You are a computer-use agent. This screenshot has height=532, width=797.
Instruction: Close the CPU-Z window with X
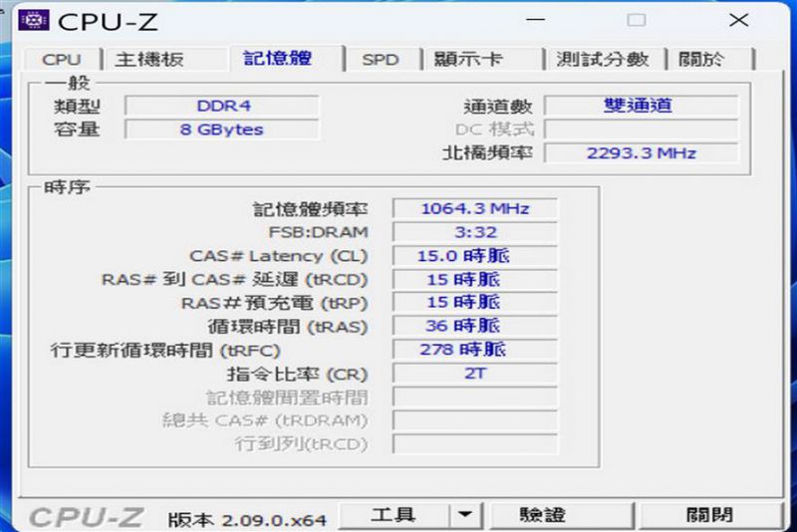[738, 20]
